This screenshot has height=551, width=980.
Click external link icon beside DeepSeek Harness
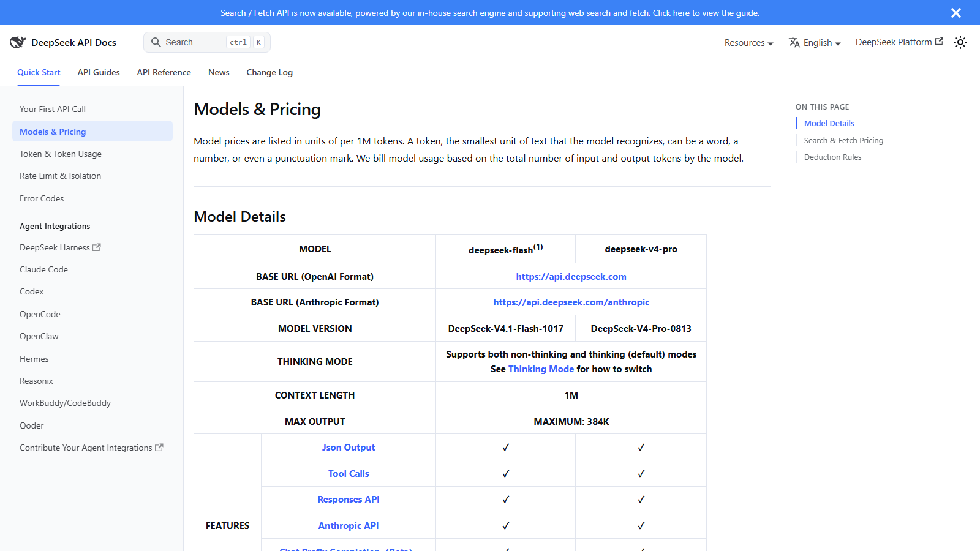[97, 247]
